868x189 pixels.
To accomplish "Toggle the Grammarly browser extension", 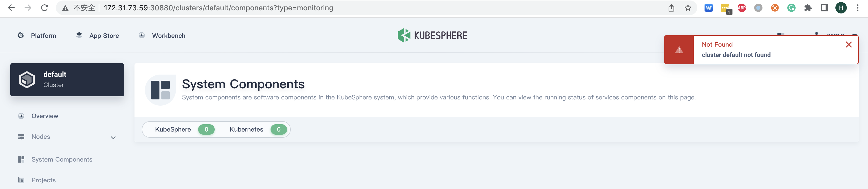I will [791, 8].
